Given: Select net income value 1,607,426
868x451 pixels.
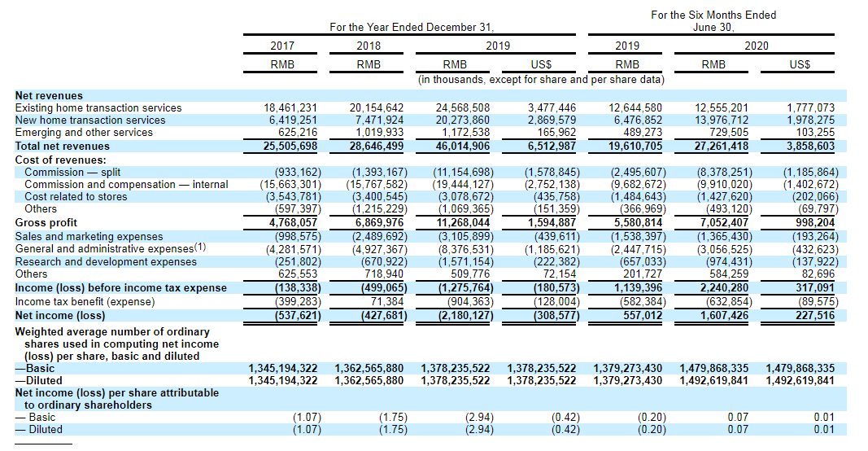Looking at the screenshot, I should [724, 316].
